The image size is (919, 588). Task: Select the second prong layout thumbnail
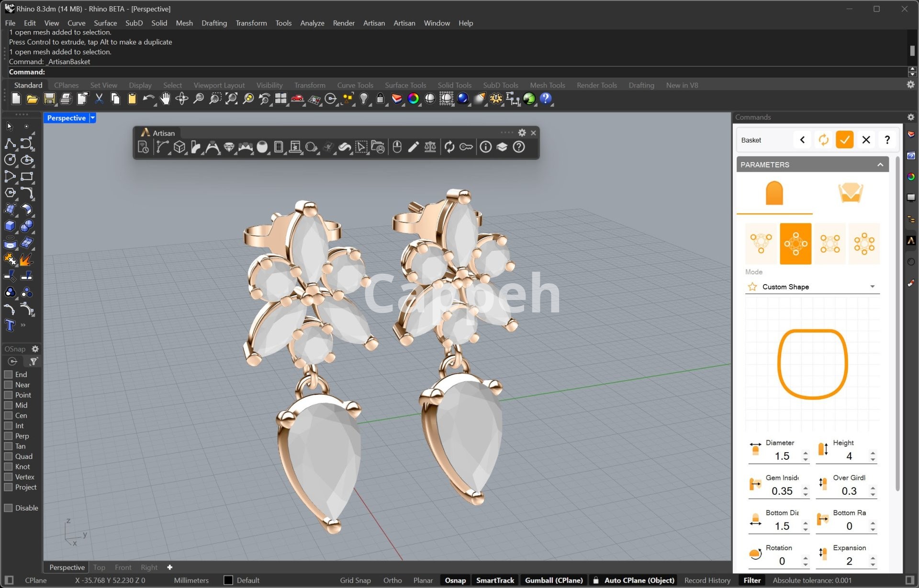pyautogui.click(x=796, y=244)
